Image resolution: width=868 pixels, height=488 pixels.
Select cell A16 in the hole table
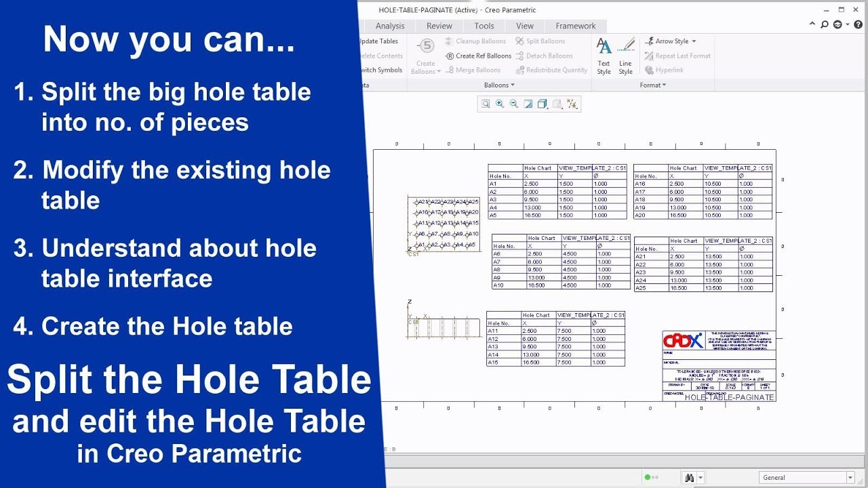pos(650,184)
